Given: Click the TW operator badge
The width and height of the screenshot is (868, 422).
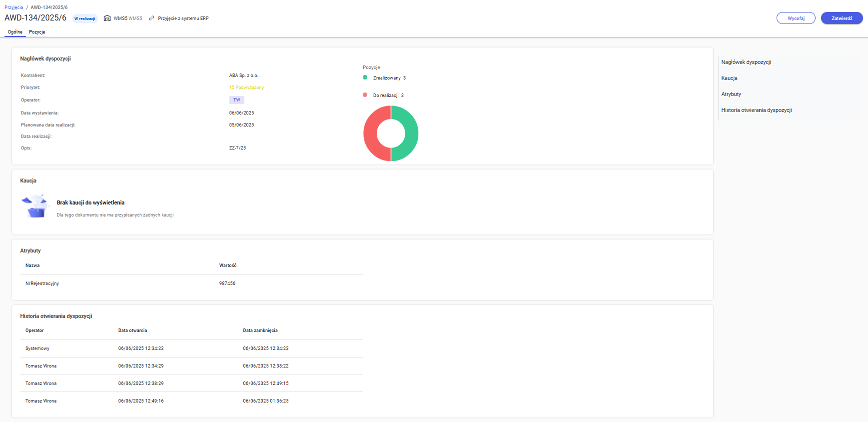Looking at the screenshot, I should [236, 100].
